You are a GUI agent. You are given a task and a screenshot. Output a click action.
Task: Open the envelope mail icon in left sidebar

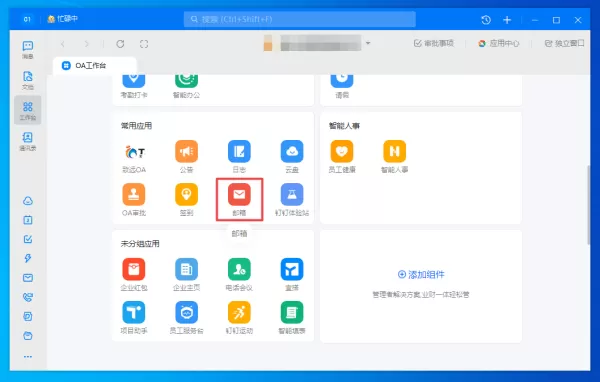28,278
